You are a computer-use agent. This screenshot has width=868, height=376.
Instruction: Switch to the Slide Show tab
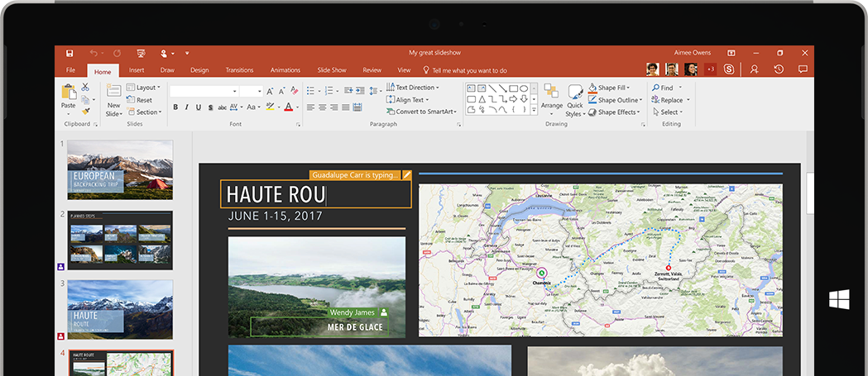[x=332, y=70]
